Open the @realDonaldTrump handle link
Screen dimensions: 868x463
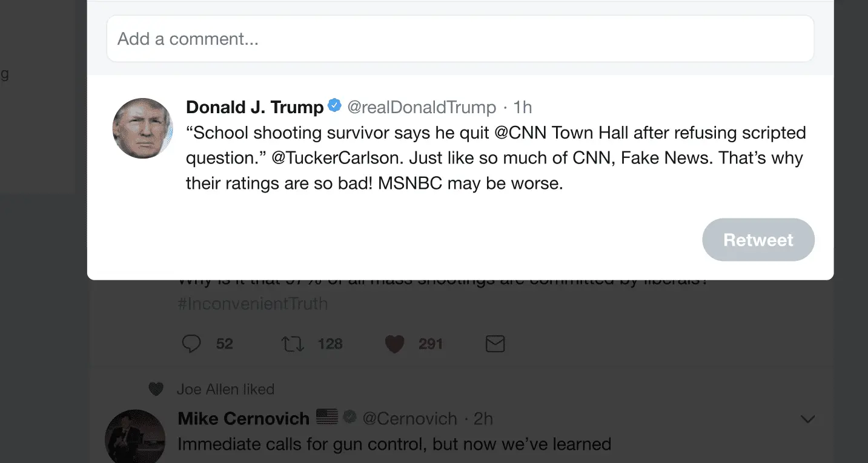point(421,108)
